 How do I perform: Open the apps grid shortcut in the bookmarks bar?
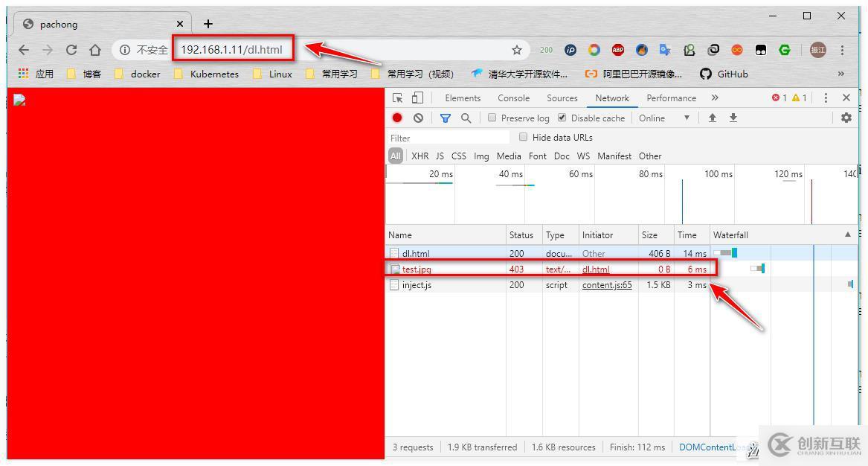pos(23,74)
